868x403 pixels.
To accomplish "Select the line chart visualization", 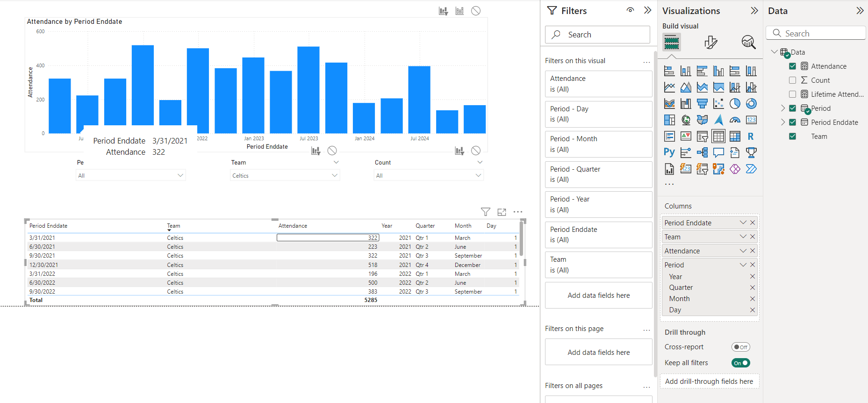I will [669, 87].
